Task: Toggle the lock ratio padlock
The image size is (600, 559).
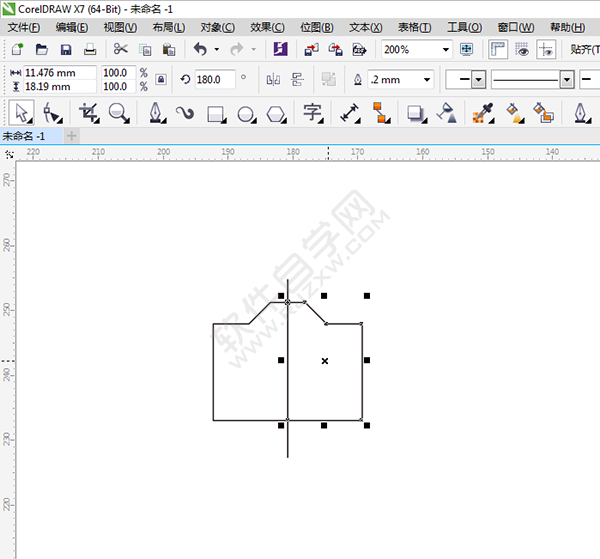Action: pos(161,80)
